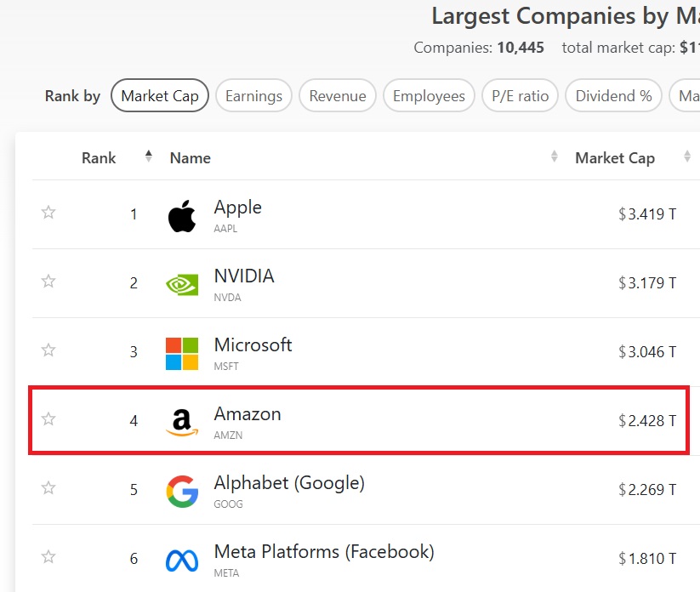Toggle the star next to Microsoft

pyautogui.click(x=48, y=350)
